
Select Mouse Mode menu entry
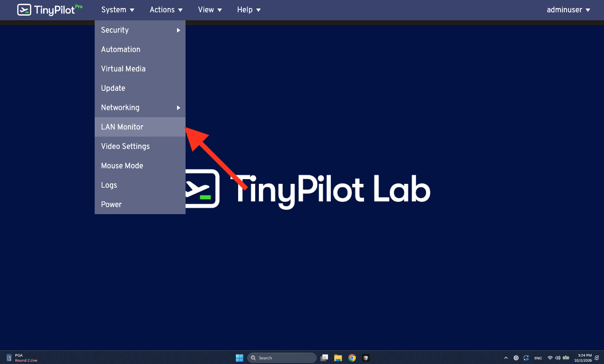(x=140, y=165)
